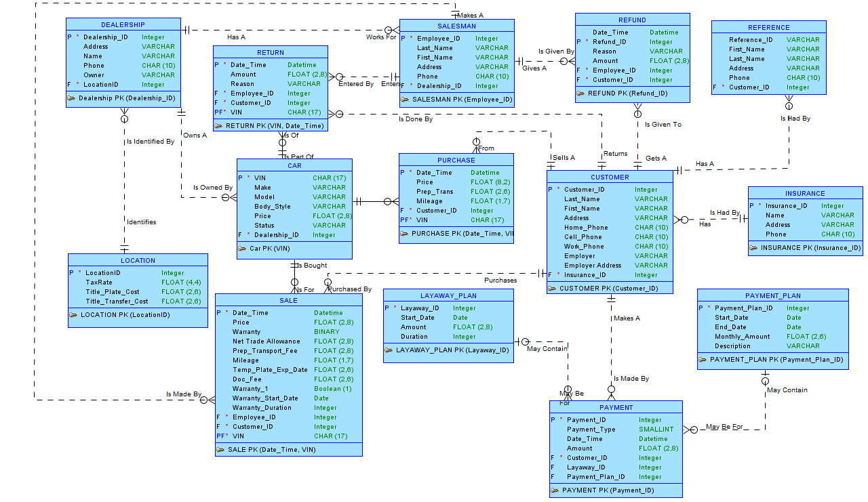Click the key icon beside RETURN PK
Screen dimensions: 868x502
[219, 125]
